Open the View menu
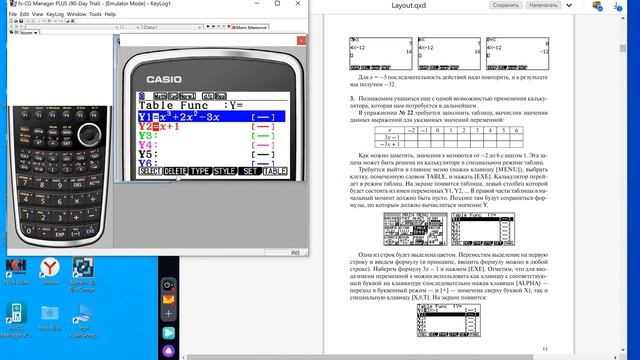 (x=38, y=14)
